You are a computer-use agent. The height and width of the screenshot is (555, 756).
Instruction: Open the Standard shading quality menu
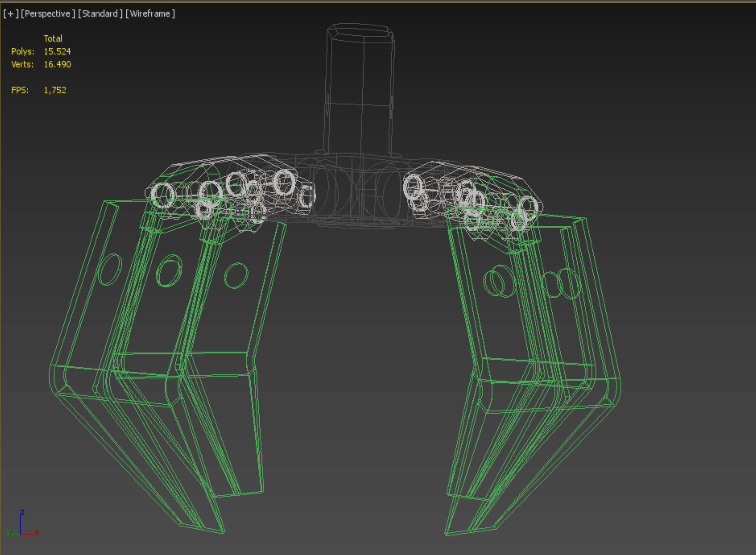click(x=100, y=14)
